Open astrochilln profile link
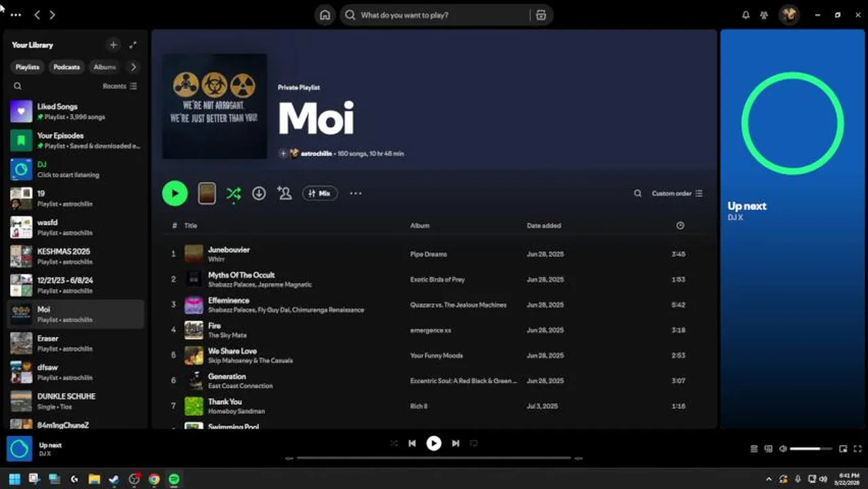This screenshot has height=489, width=868. click(317, 153)
